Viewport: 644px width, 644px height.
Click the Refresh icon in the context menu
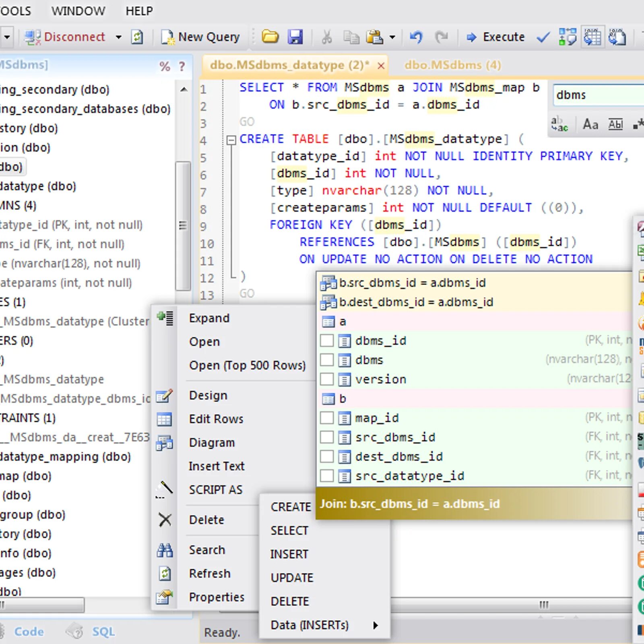[x=164, y=574]
